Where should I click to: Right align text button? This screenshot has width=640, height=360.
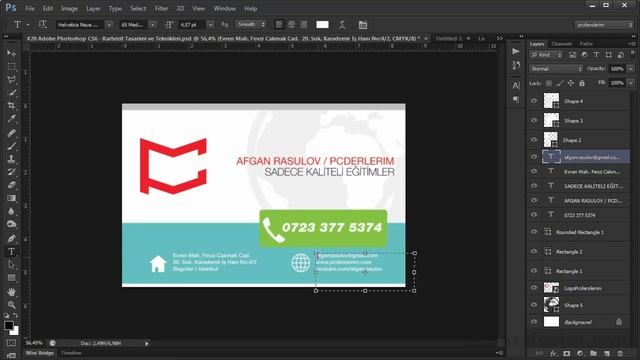click(304, 24)
